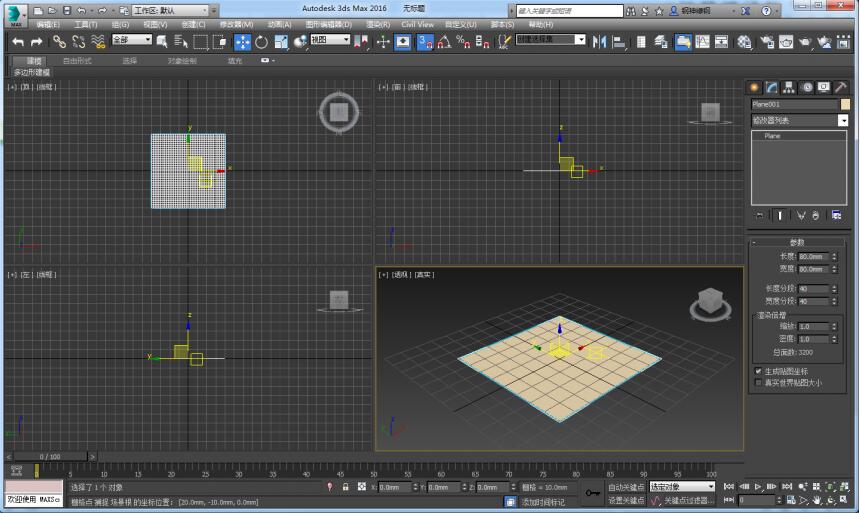Toggle the selection lock icon
Screen dimensions: 860x513
pos(345,487)
